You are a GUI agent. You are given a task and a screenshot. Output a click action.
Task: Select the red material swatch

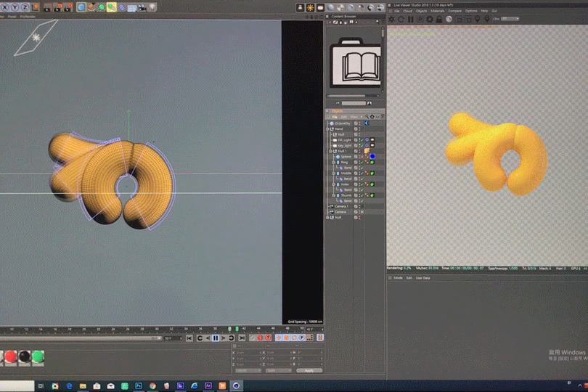pos(10,356)
